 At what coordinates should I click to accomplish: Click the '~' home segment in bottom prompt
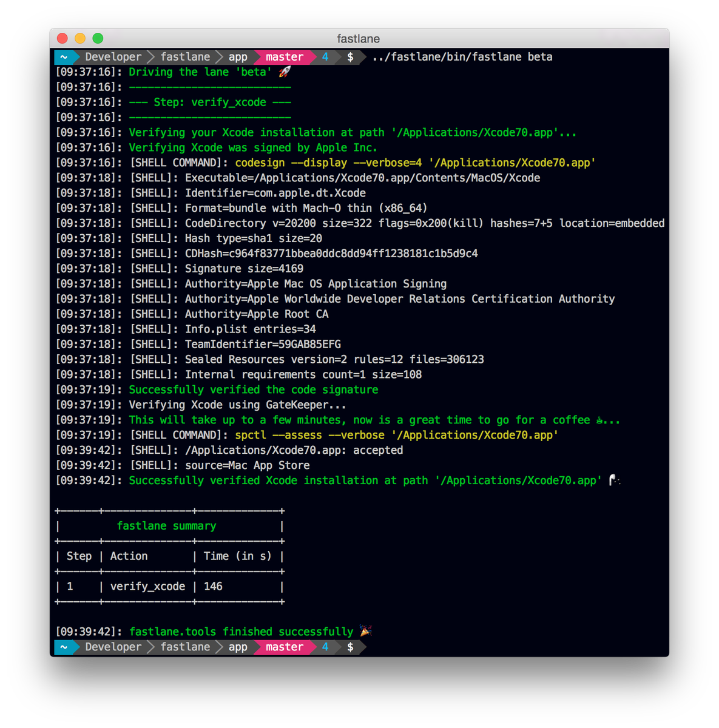coord(64,647)
